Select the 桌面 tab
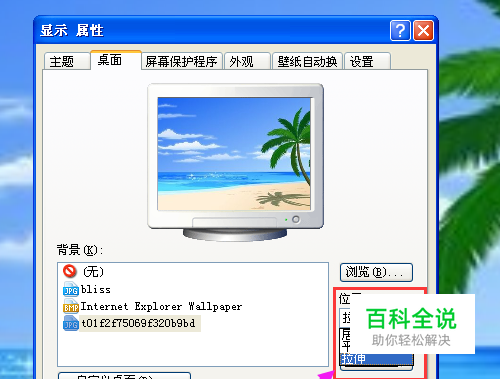 coord(116,60)
